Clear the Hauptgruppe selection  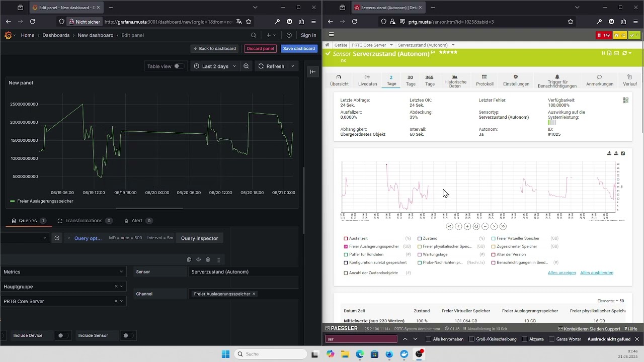(116, 287)
